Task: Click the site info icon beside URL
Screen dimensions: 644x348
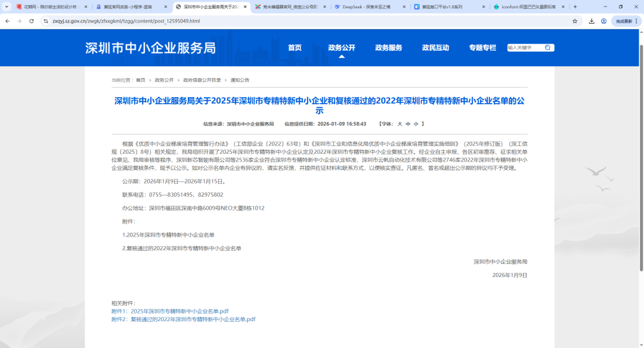Action: click(x=46, y=21)
